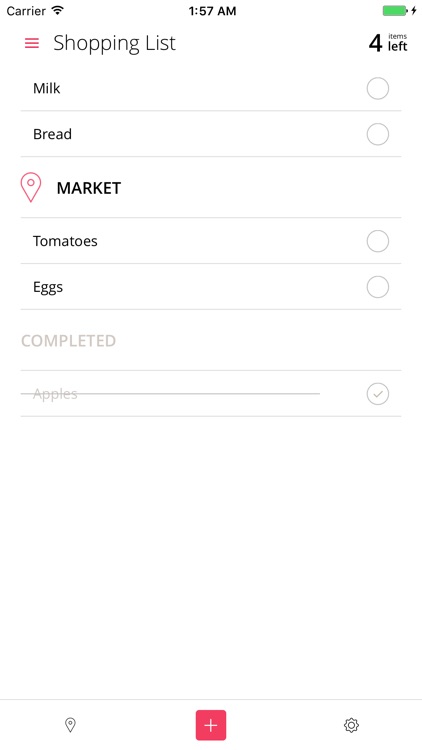Viewport: 422px width, 750px height.
Task: Open settings via the gear icon
Action: [351, 725]
